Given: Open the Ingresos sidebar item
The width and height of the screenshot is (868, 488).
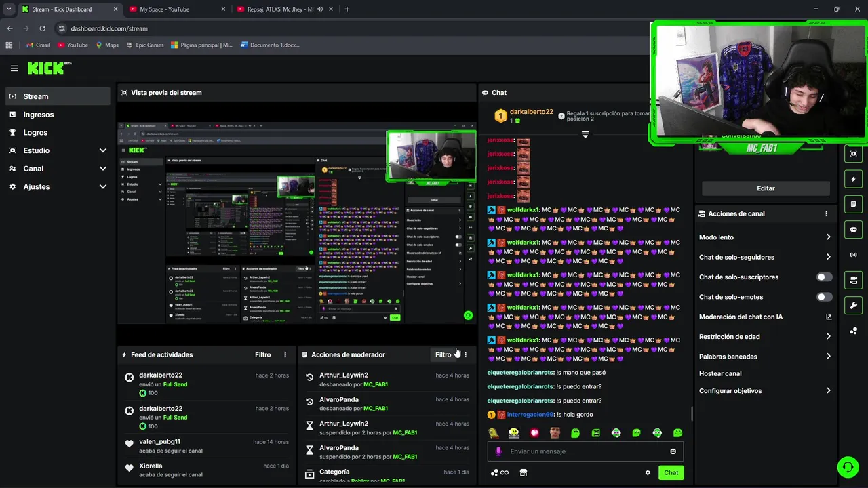Looking at the screenshot, I should click(x=58, y=115).
